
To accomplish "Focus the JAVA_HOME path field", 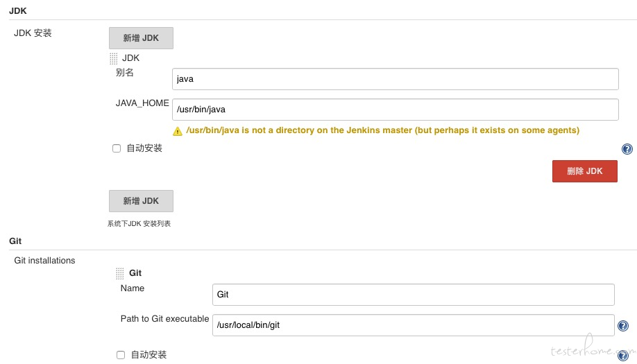I will [x=396, y=110].
